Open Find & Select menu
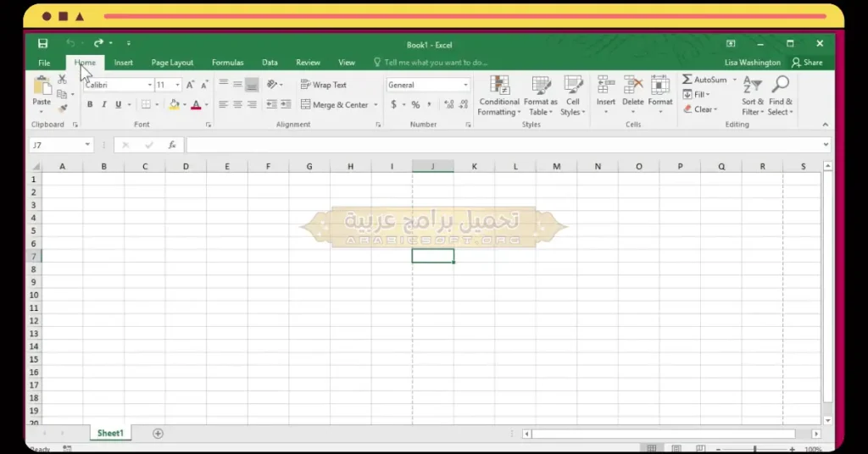 coord(781,96)
